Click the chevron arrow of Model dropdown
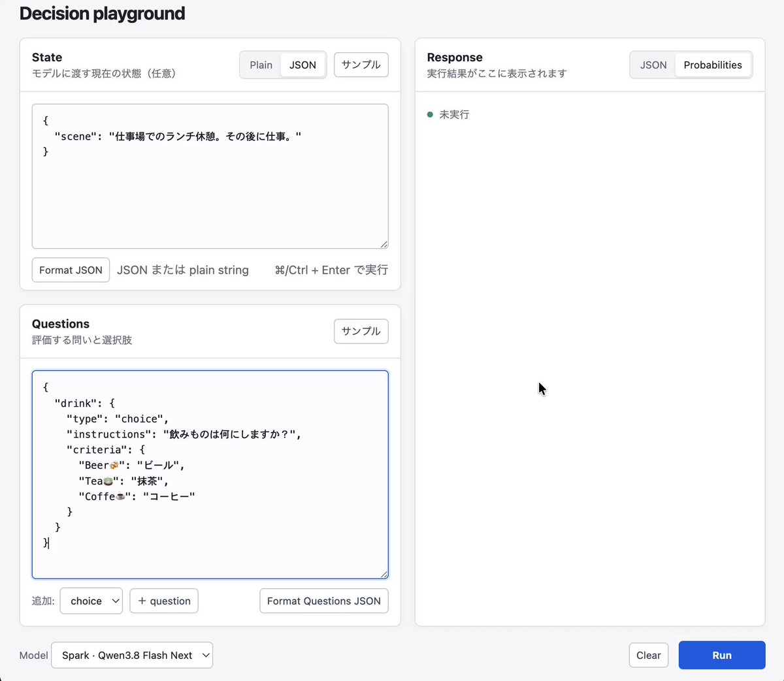 click(x=206, y=655)
